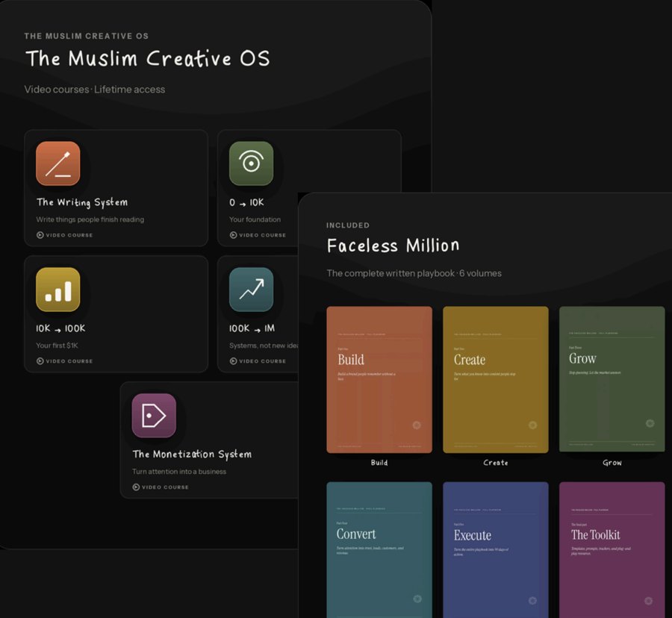Click the seal emblem on Convert cover
The width and height of the screenshot is (672, 618).
(417, 599)
